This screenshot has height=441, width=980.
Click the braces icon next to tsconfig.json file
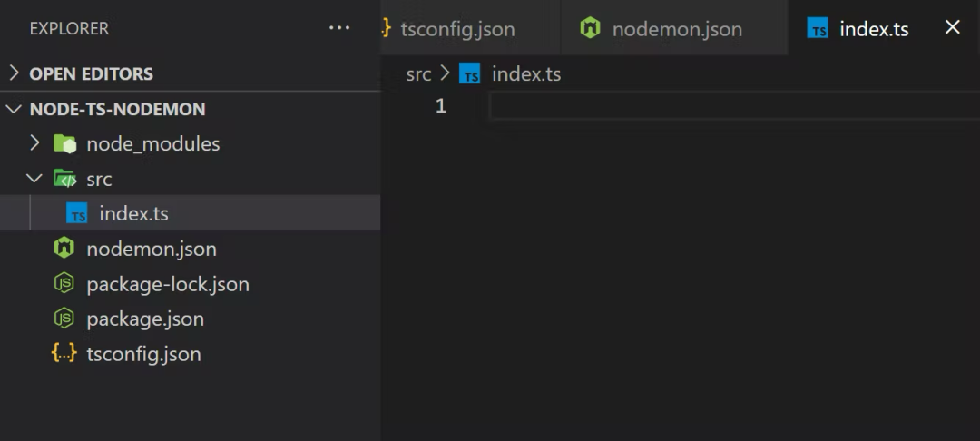coord(64,354)
